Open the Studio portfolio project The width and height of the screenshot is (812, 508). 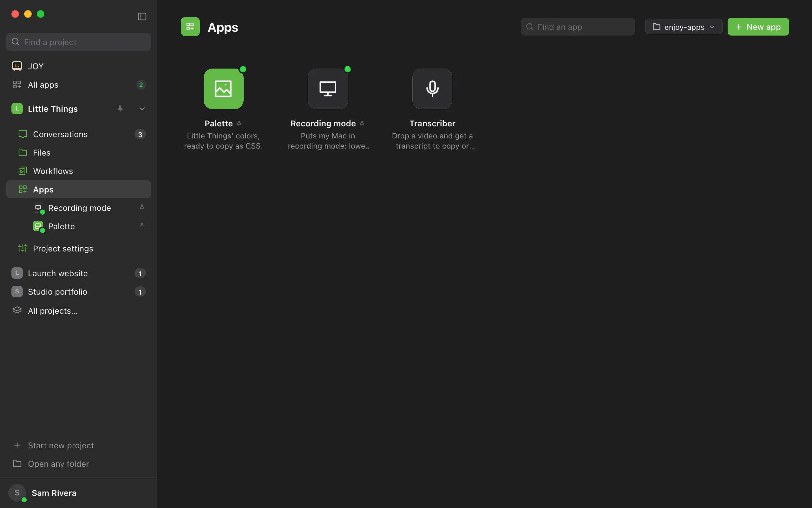tap(79, 292)
